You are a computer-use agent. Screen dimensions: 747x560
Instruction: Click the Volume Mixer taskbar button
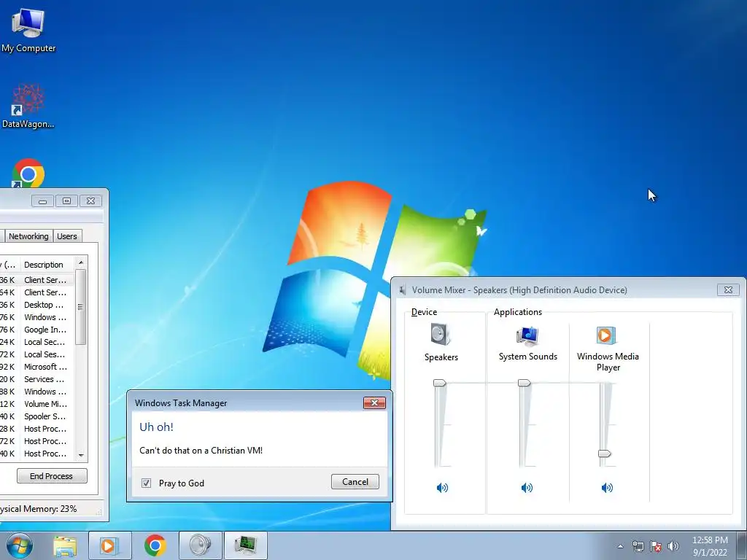click(200, 545)
